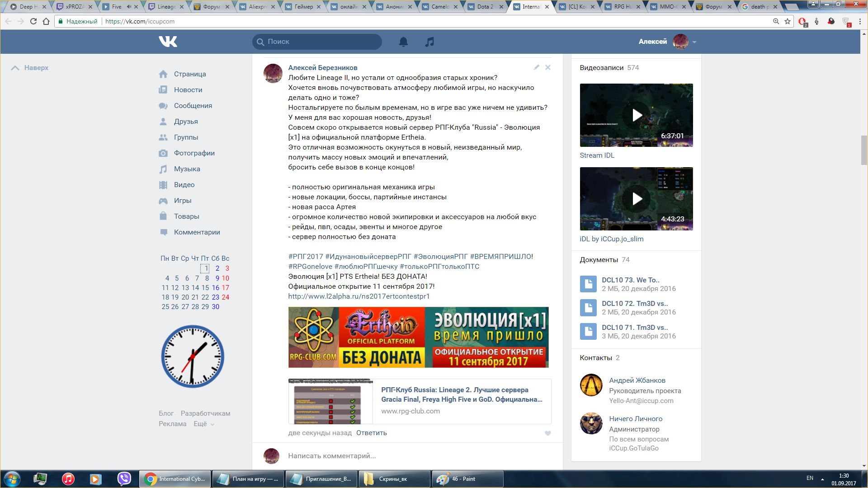Open the l2alpha.ru link in post

tap(359, 296)
